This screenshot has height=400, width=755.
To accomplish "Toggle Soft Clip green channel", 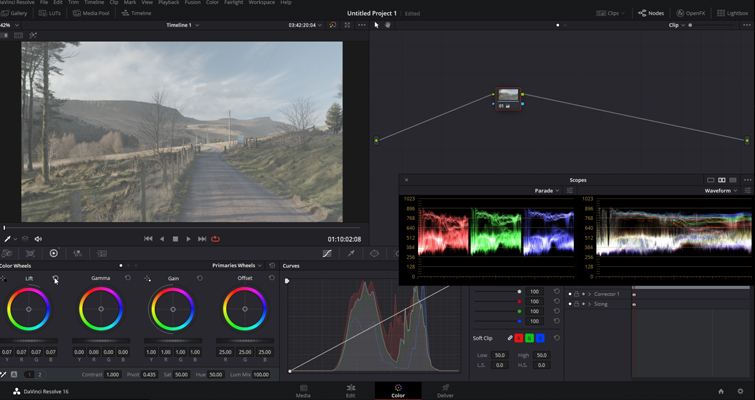I will tap(529, 338).
